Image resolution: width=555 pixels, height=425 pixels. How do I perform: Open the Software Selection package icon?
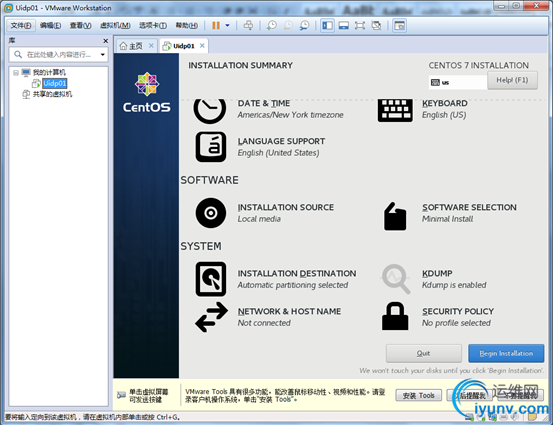[395, 216]
